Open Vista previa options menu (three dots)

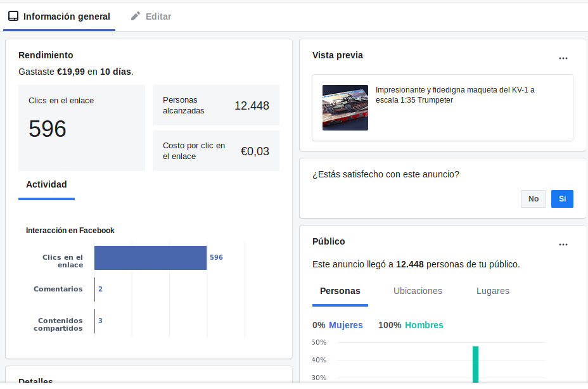[563, 58]
